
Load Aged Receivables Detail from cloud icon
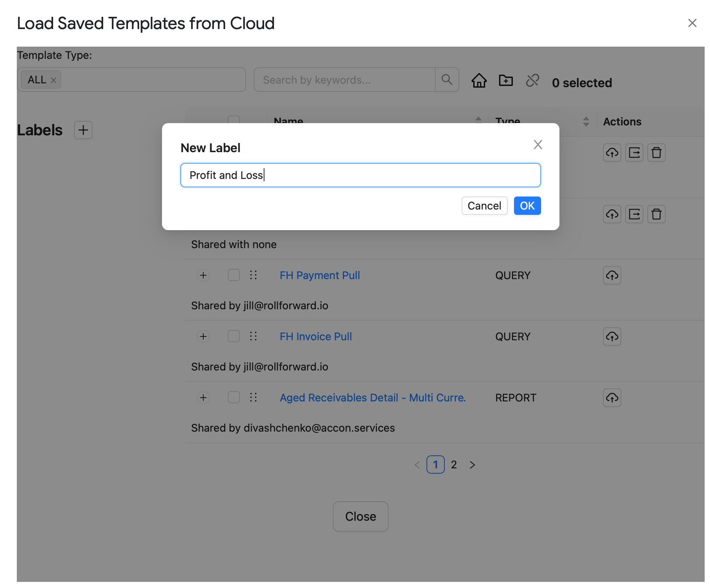612,398
